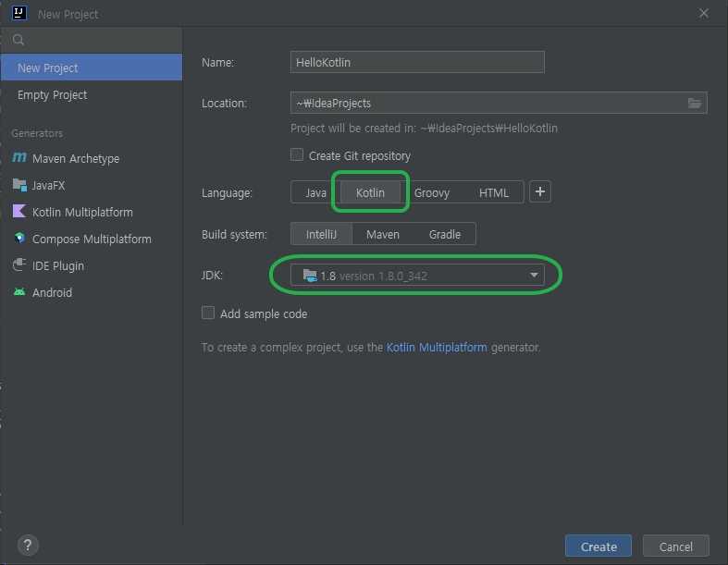Click the Android generator icon
728x565 pixels.
[x=19, y=292]
